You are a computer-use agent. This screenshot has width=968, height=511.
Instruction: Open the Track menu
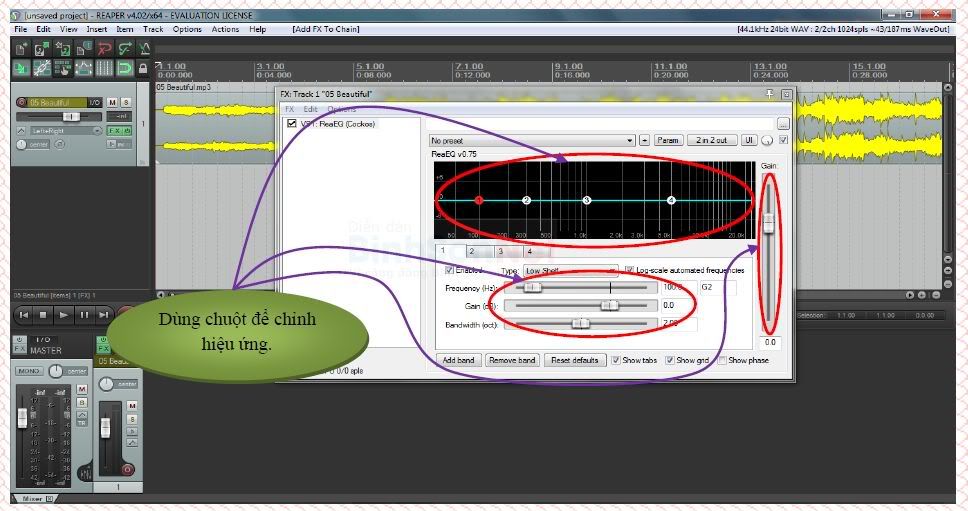(153, 29)
